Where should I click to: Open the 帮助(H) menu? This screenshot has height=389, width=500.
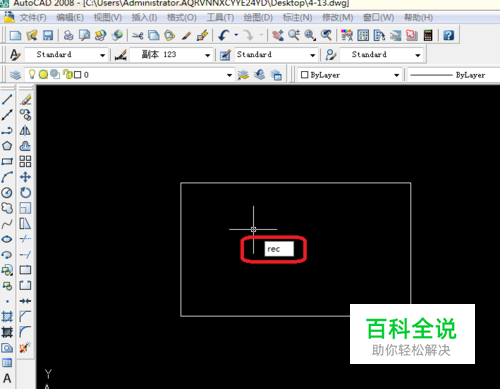[x=418, y=17]
